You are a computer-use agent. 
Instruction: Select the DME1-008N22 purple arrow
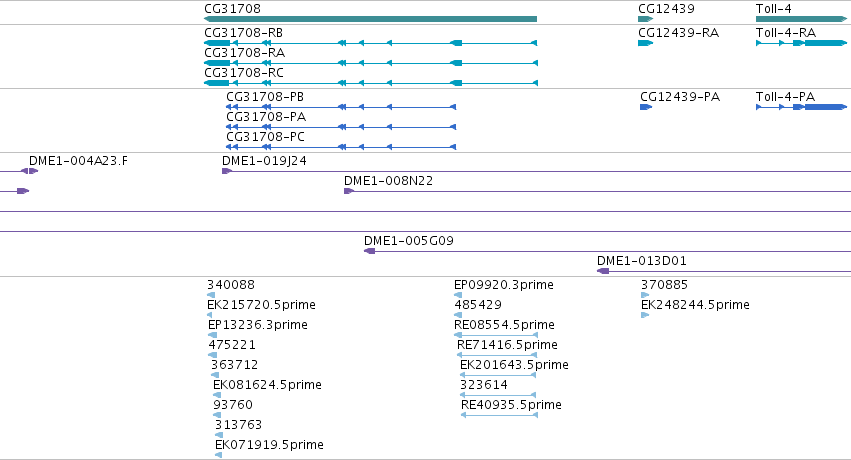pyautogui.click(x=349, y=191)
